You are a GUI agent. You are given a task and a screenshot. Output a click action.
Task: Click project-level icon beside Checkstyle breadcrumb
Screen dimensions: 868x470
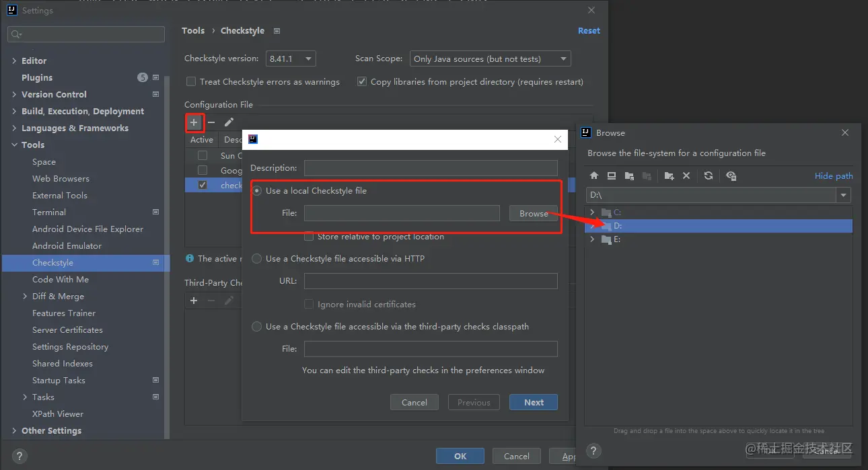(277, 31)
